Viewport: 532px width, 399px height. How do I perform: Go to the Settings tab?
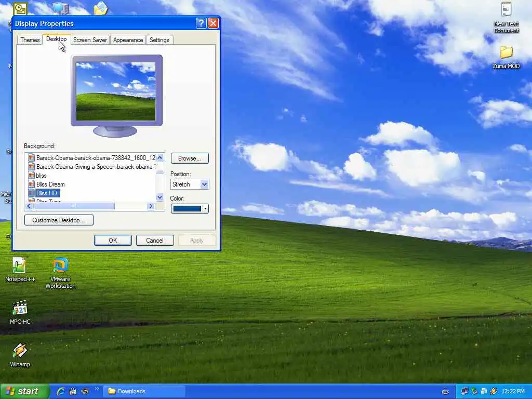tap(159, 40)
